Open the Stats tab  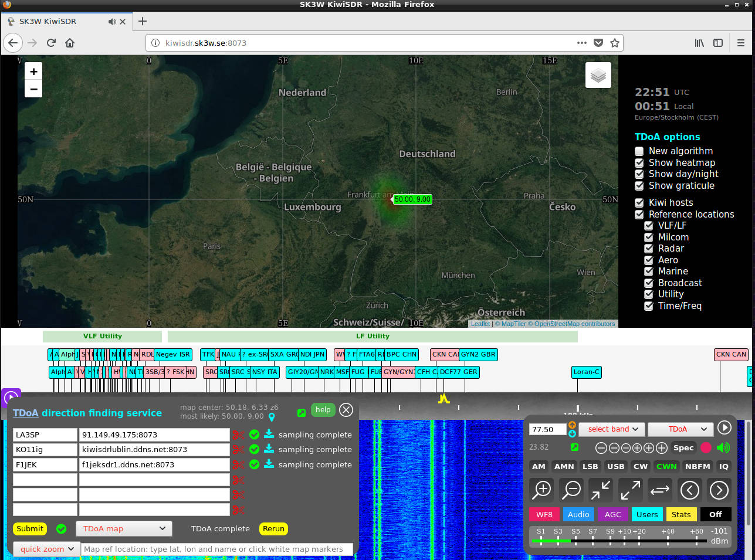[680, 515]
